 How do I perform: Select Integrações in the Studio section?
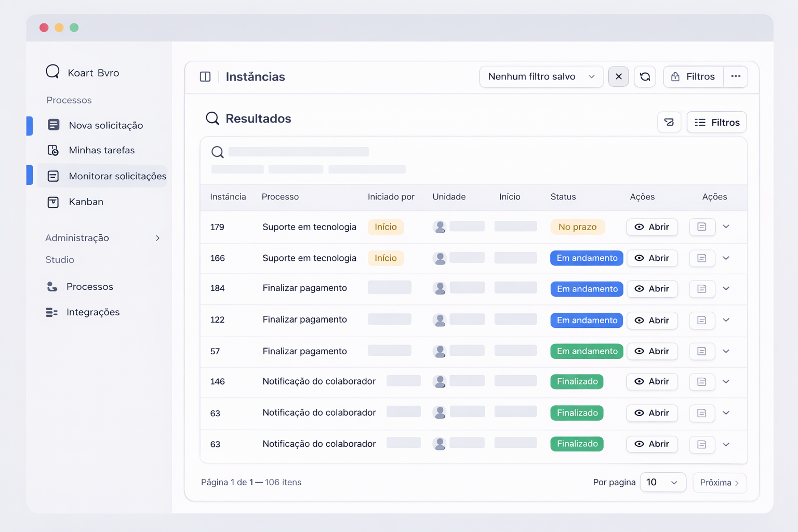pyautogui.click(x=92, y=312)
